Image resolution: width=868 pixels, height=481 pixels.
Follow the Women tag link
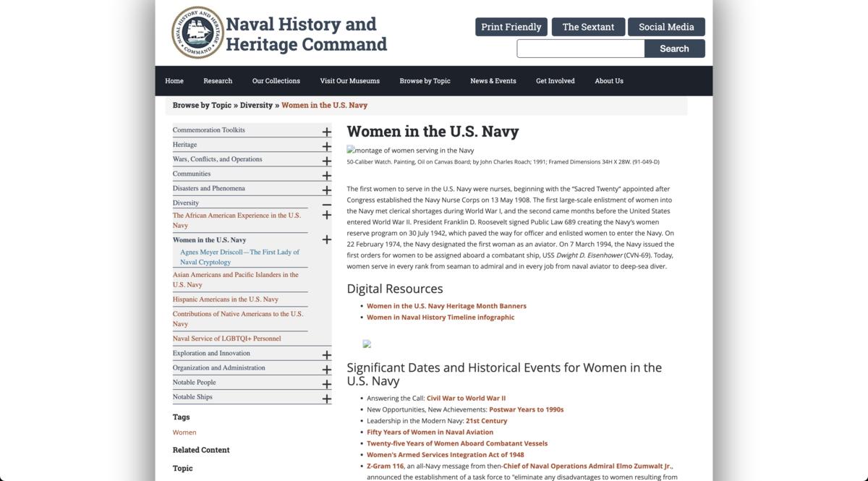[184, 432]
